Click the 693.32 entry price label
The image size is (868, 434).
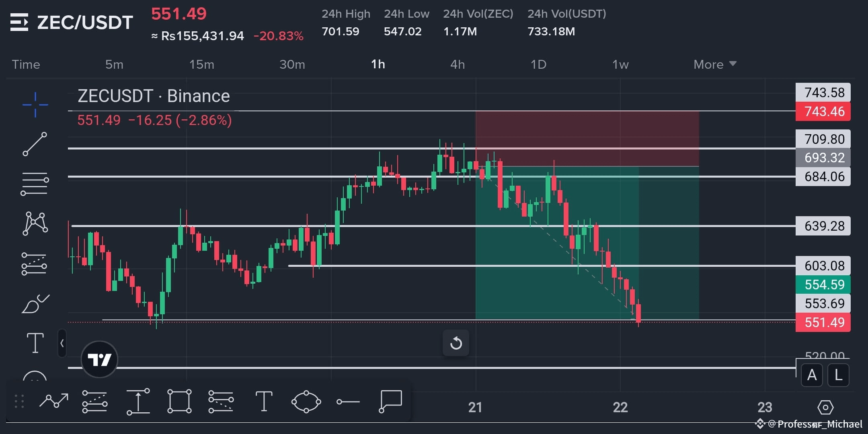823,158
